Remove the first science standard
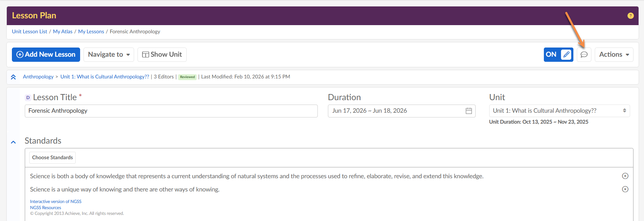This screenshot has height=221, width=644. click(625, 176)
